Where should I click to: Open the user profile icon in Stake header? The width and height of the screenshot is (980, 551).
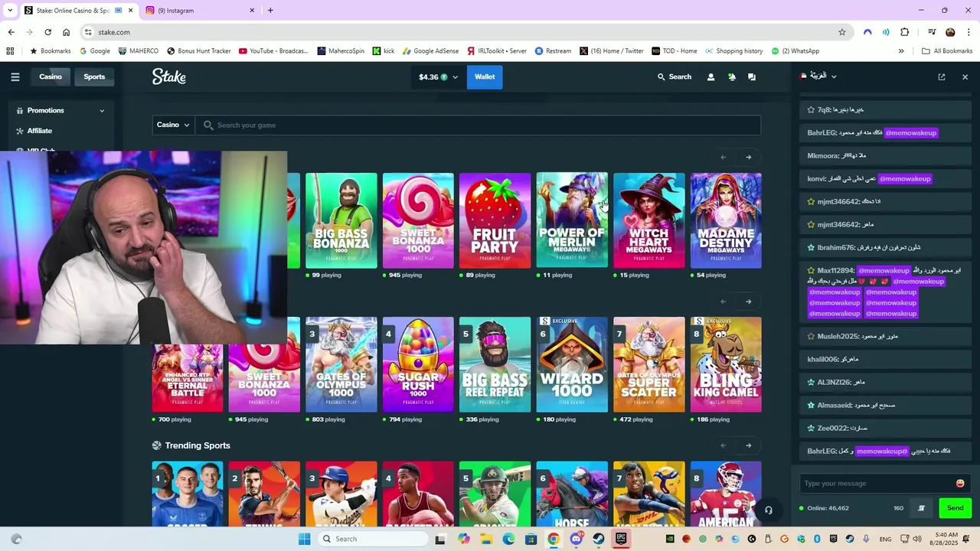[x=710, y=77]
